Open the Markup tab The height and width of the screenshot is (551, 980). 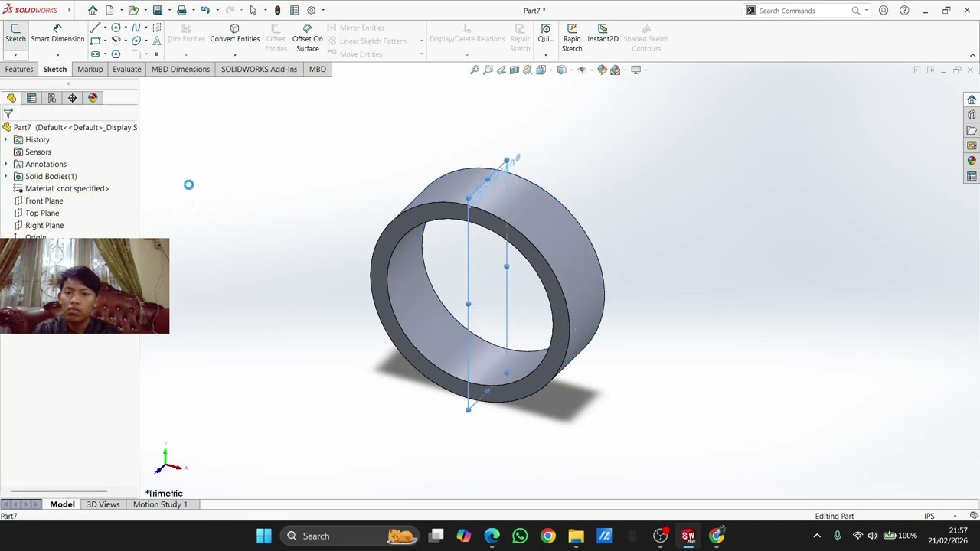(90, 69)
